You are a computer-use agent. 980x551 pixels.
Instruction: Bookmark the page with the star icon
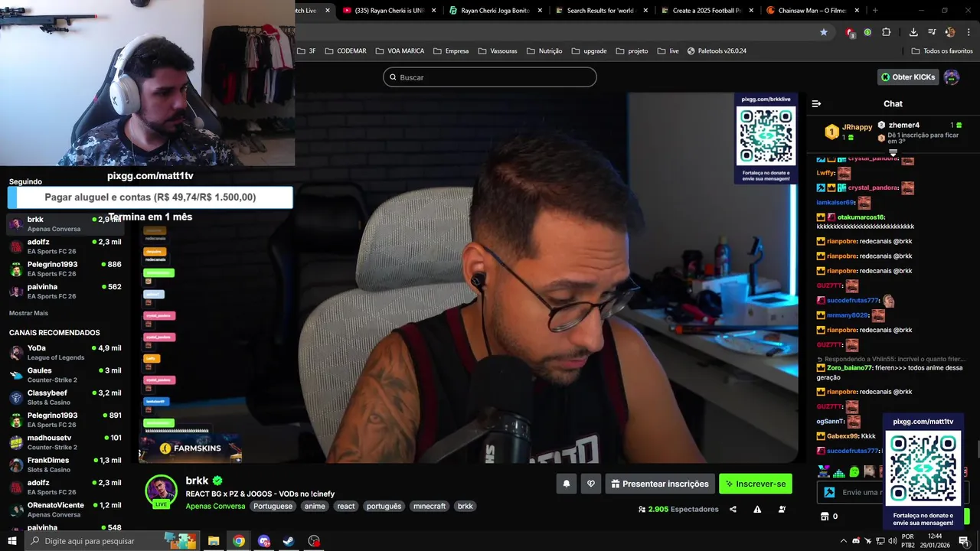click(824, 32)
